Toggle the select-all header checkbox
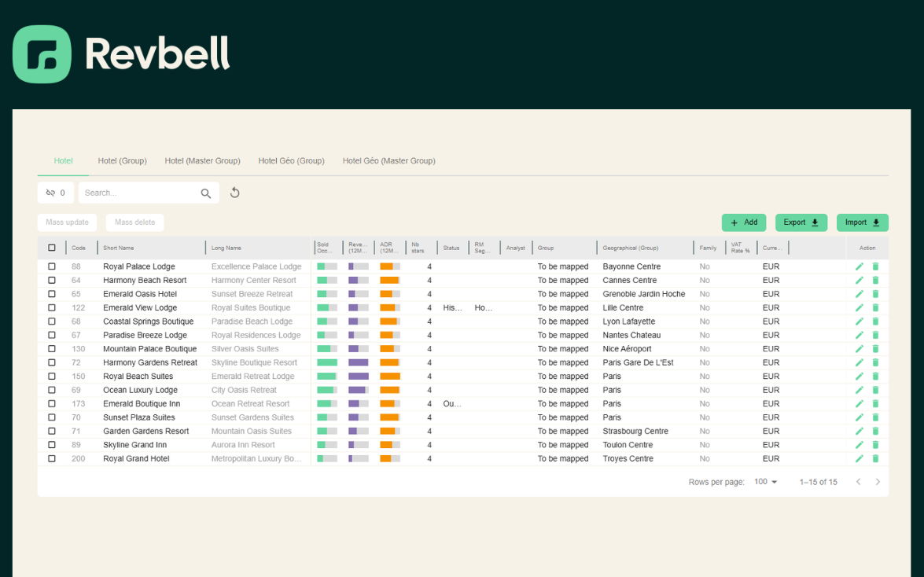 click(52, 248)
